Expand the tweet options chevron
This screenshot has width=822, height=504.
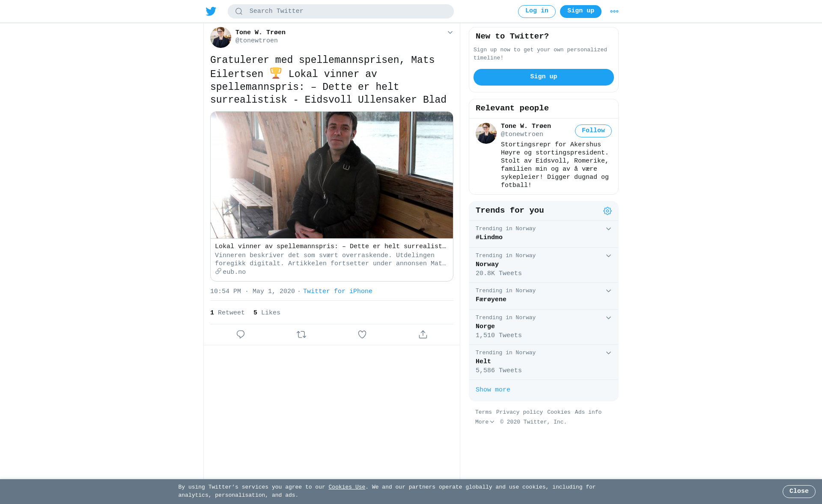(450, 33)
